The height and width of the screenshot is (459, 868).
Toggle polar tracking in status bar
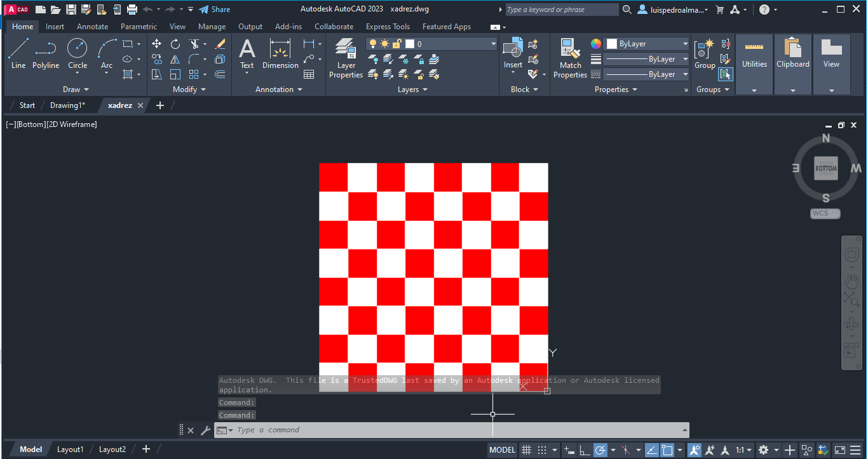[x=600, y=450]
